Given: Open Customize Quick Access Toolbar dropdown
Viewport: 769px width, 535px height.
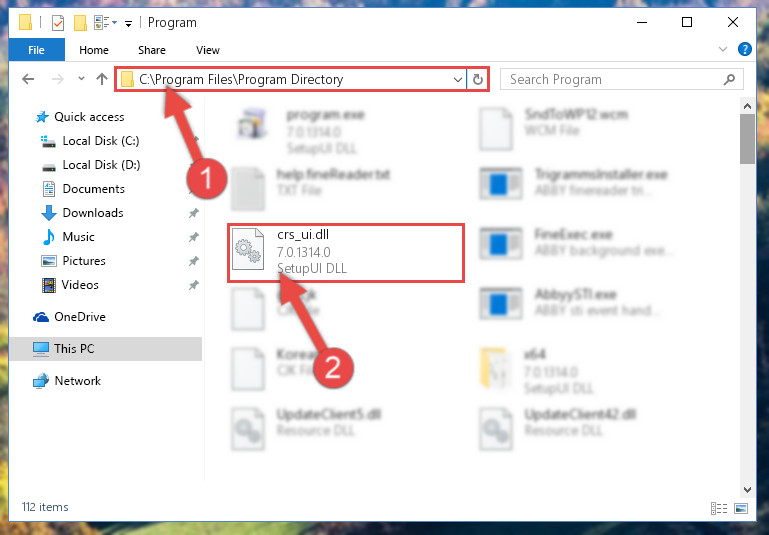Looking at the screenshot, I should point(128,24).
